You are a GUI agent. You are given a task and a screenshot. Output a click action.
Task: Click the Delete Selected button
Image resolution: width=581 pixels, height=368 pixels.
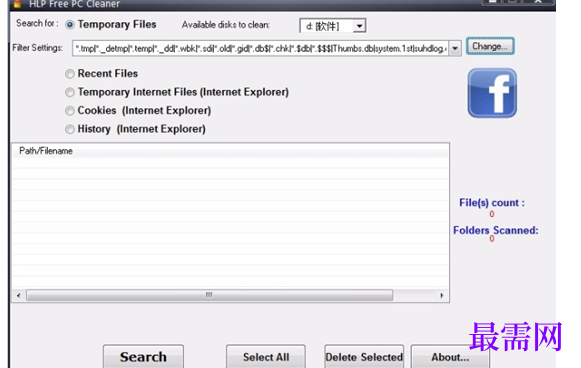(364, 357)
